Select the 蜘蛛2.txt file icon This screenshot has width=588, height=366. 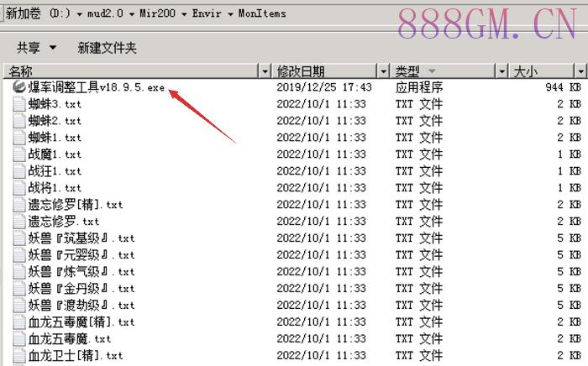click(x=19, y=121)
